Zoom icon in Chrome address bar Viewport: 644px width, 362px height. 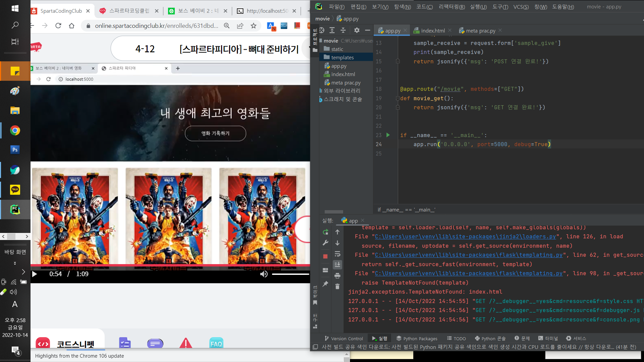coord(227,26)
